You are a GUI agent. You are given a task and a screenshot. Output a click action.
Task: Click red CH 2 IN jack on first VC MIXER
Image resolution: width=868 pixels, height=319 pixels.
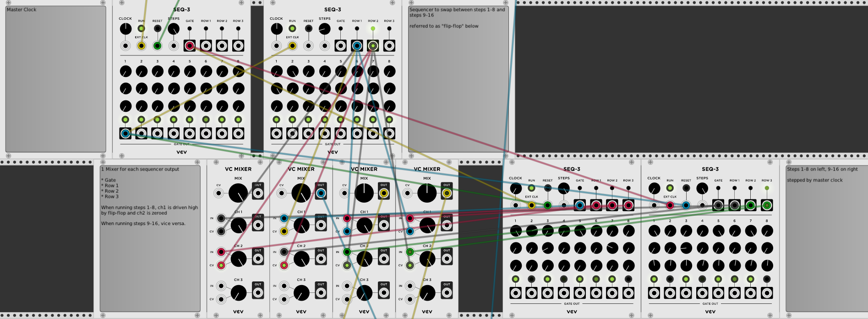pos(221,252)
